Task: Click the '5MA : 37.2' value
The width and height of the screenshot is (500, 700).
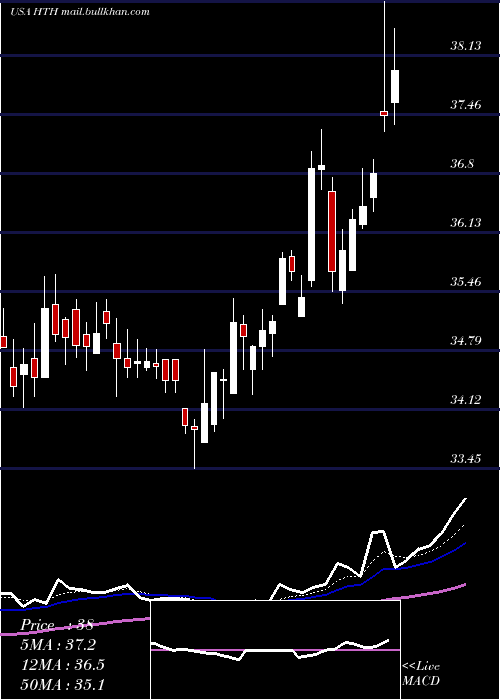Action: pyautogui.click(x=58, y=645)
